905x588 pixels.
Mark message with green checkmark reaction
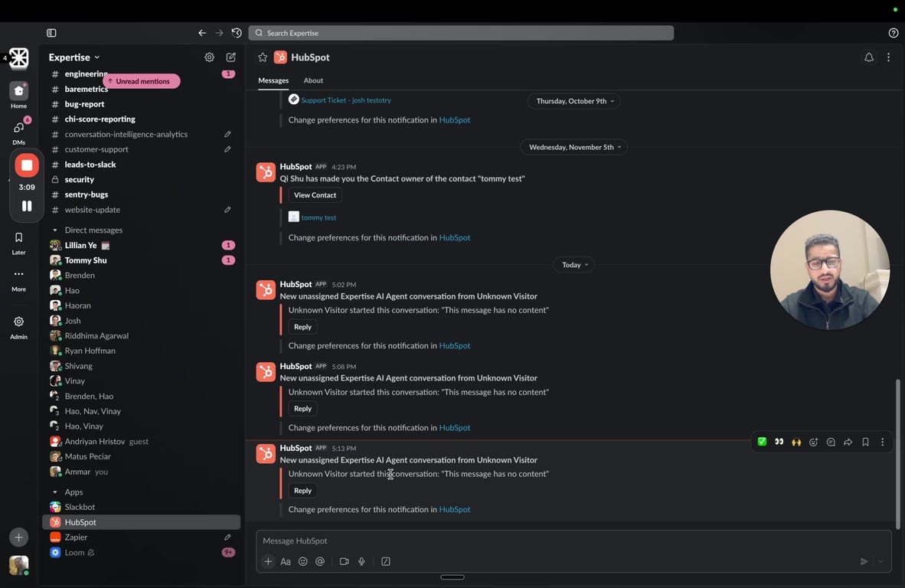point(762,442)
